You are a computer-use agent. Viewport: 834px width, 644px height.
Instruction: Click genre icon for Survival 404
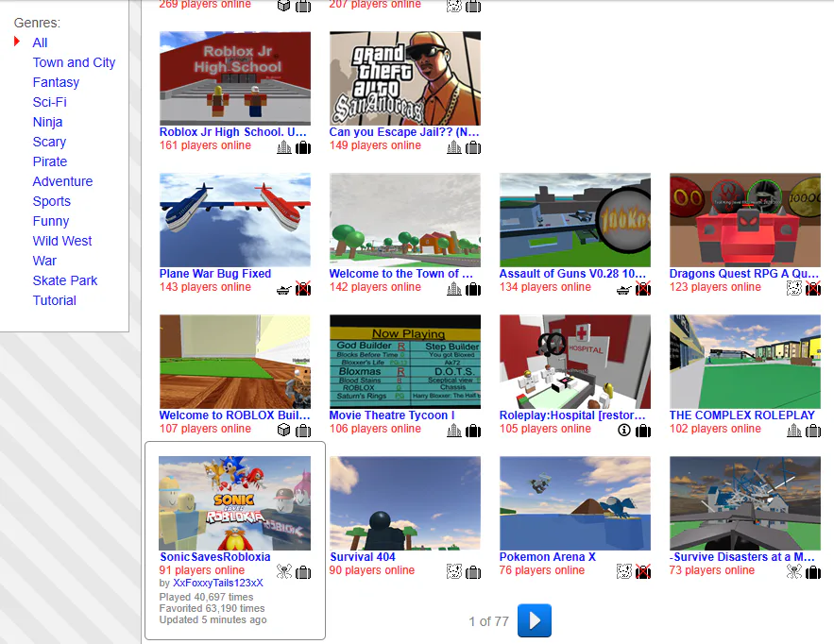tap(454, 571)
